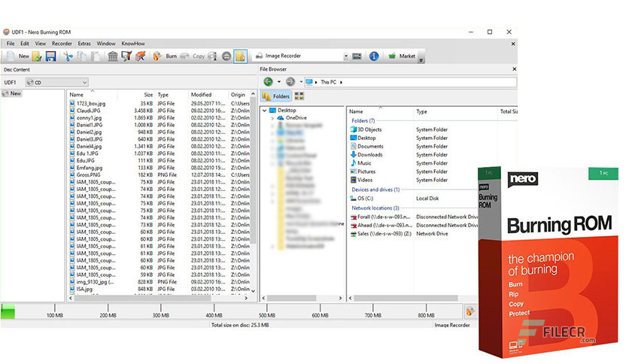The image size is (629, 364).
Task: Click the back arrow in File Browser
Action: point(268,81)
